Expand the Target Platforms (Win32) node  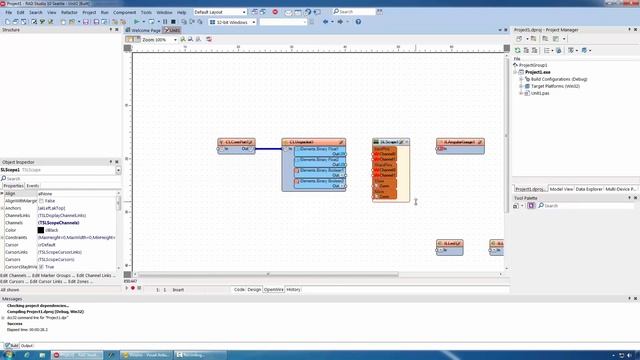(x=521, y=86)
